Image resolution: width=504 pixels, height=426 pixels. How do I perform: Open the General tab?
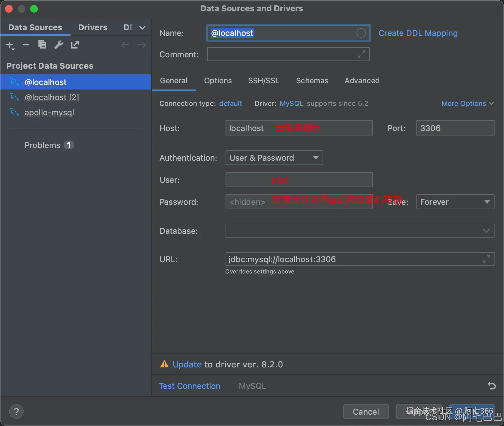pyautogui.click(x=174, y=81)
